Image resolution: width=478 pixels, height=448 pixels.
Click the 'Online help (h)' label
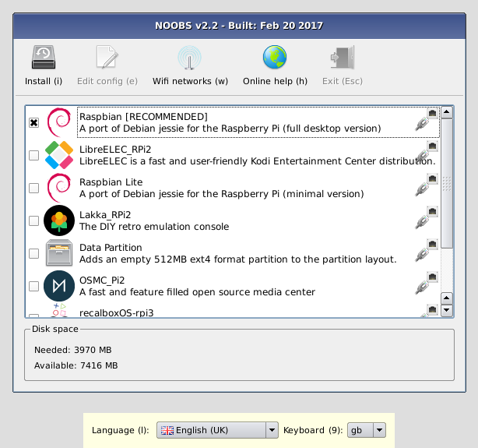point(275,81)
